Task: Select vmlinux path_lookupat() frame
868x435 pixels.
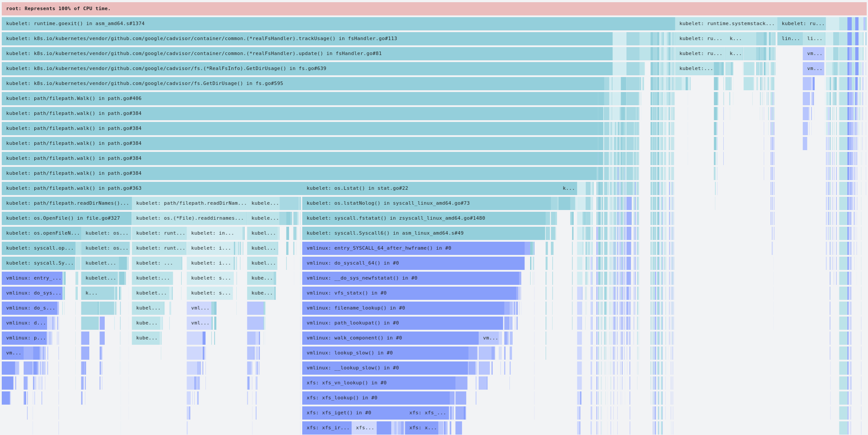Action: pos(403,323)
